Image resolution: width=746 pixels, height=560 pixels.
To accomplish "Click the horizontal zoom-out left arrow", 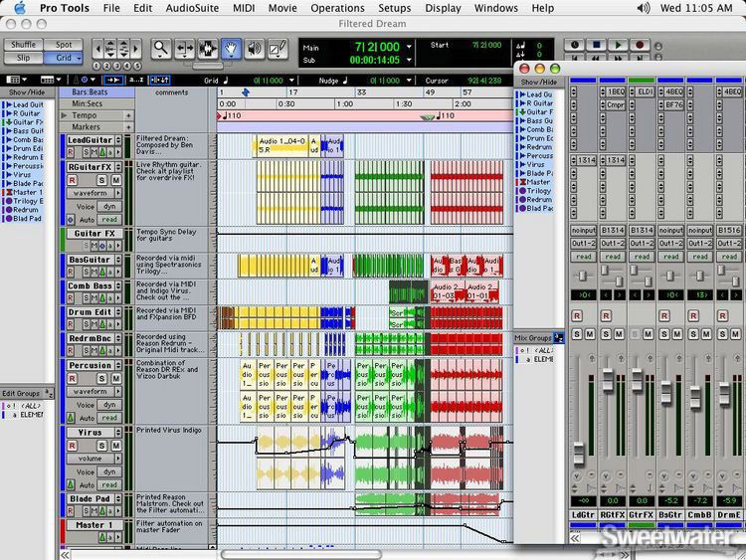I will tap(97, 49).
